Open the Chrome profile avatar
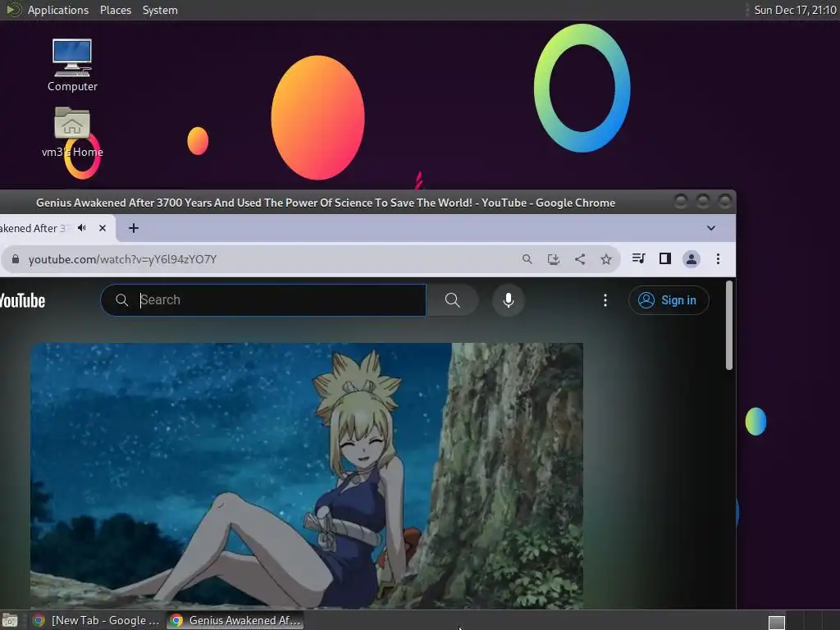Screen dimensions: 840x630 pos(691,259)
